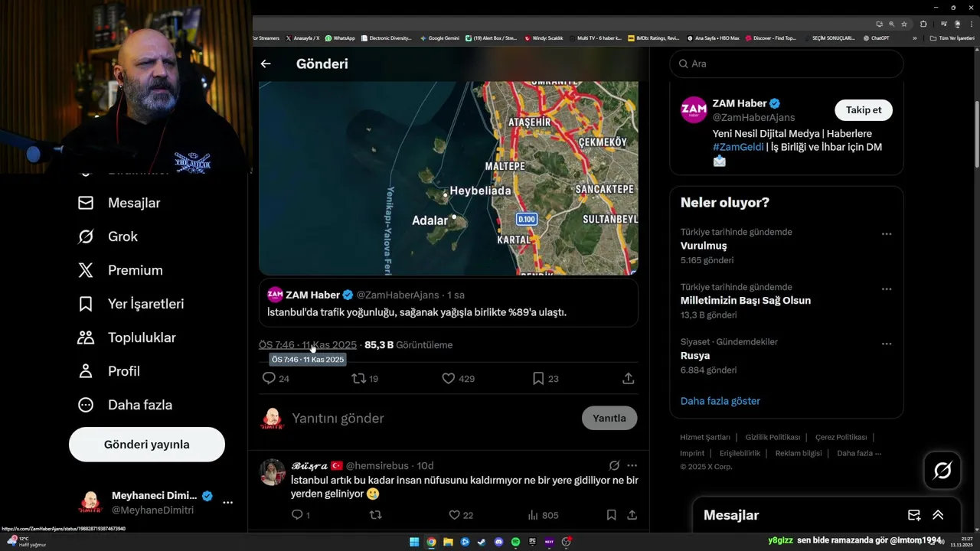This screenshot has width=980, height=551.
Task: Bookmark the post with 23 bookmarks
Action: point(538,378)
